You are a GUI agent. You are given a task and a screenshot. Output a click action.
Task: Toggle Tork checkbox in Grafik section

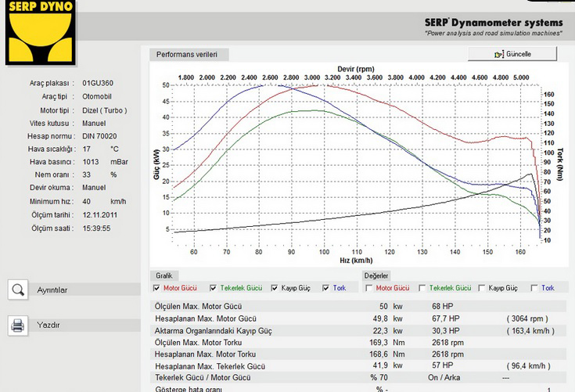[325, 288]
